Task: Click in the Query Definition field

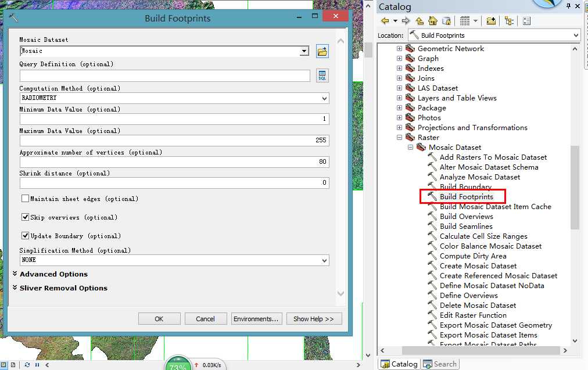Action: pyautogui.click(x=164, y=76)
